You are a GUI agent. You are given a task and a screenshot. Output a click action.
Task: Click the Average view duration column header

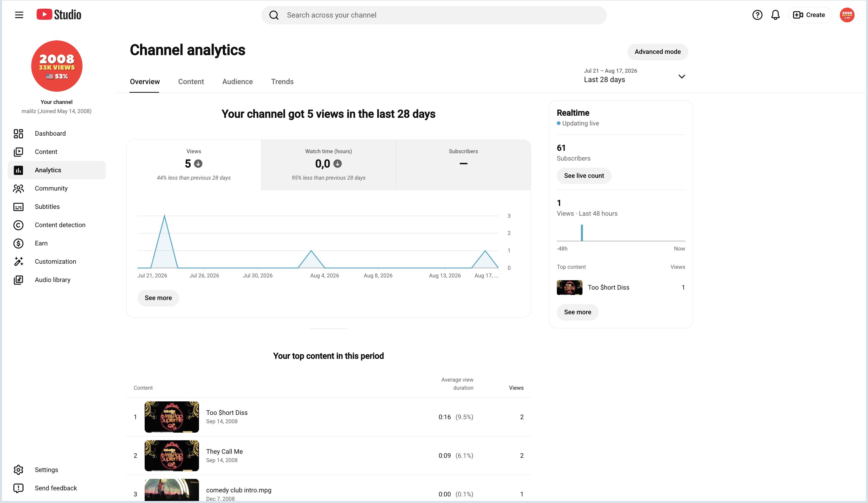[457, 384]
